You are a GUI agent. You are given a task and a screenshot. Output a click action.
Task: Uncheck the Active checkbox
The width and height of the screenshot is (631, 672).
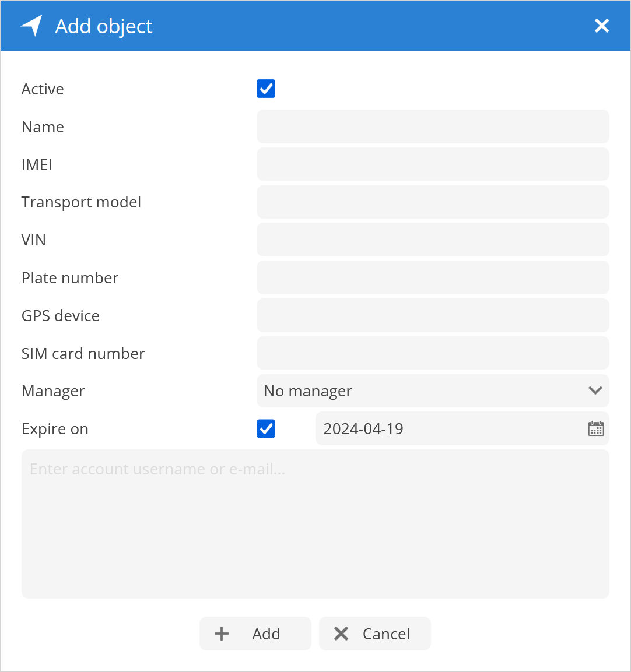click(266, 89)
